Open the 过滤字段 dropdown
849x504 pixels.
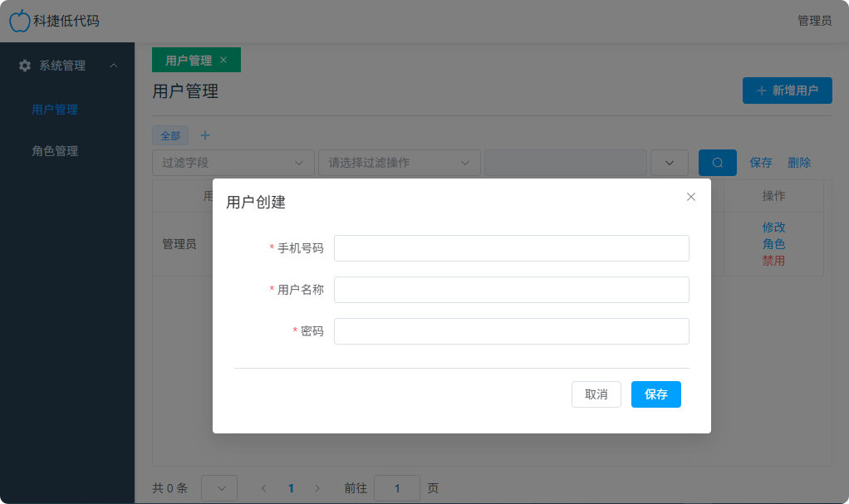tap(233, 163)
